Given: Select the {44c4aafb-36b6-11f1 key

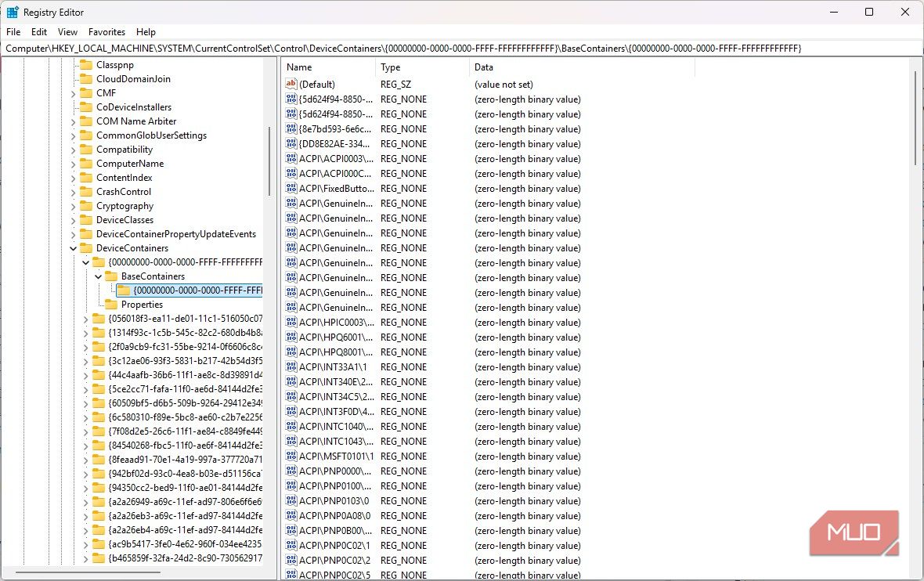Looking at the screenshot, I should (x=185, y=375).
